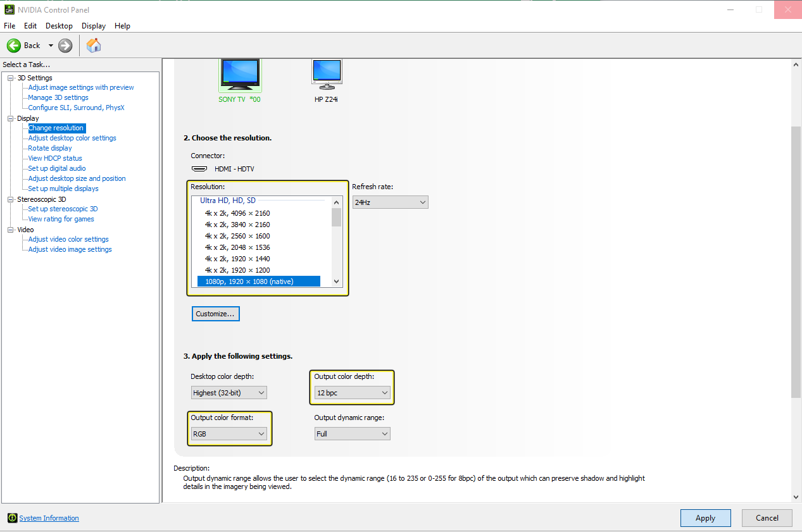
Task: Open Adjust desktop size and position
Action: [77, 178]
